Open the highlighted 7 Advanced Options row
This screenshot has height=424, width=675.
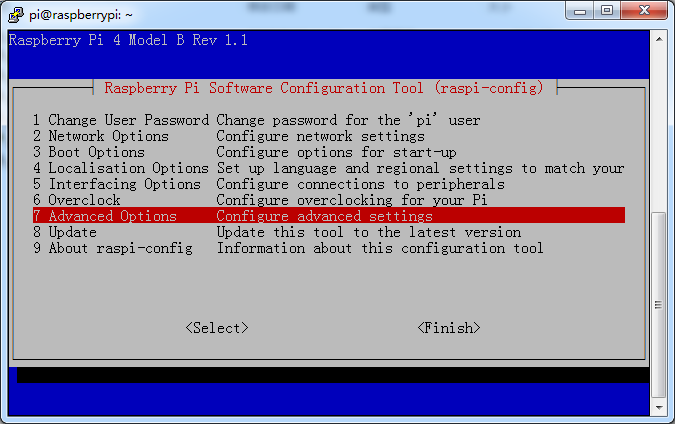pos(329,216)
